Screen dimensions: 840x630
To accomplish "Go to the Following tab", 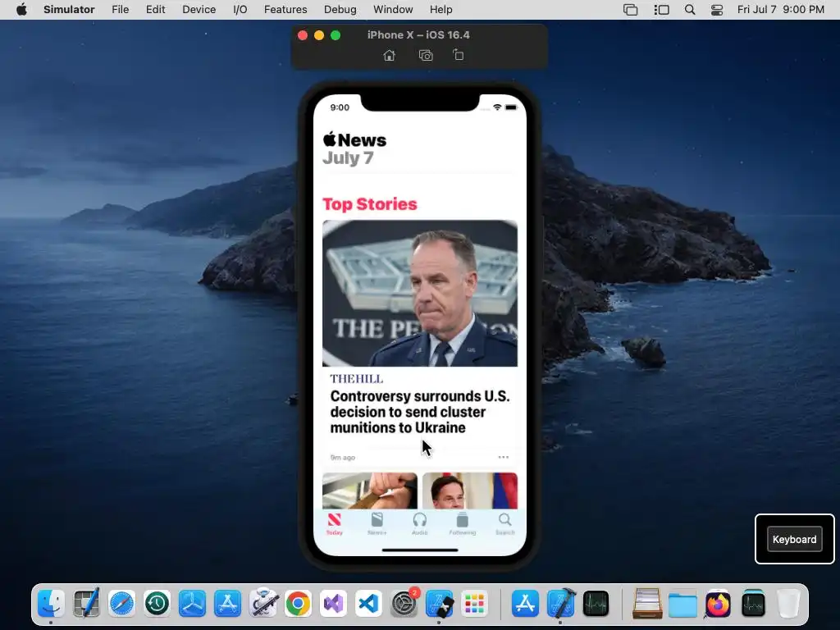I will 463,524.
